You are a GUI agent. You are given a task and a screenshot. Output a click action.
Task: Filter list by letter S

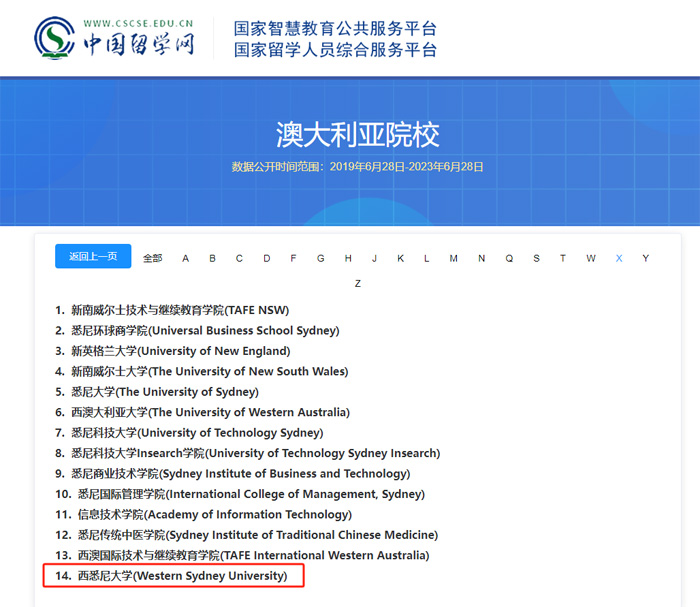coord(537,258)
